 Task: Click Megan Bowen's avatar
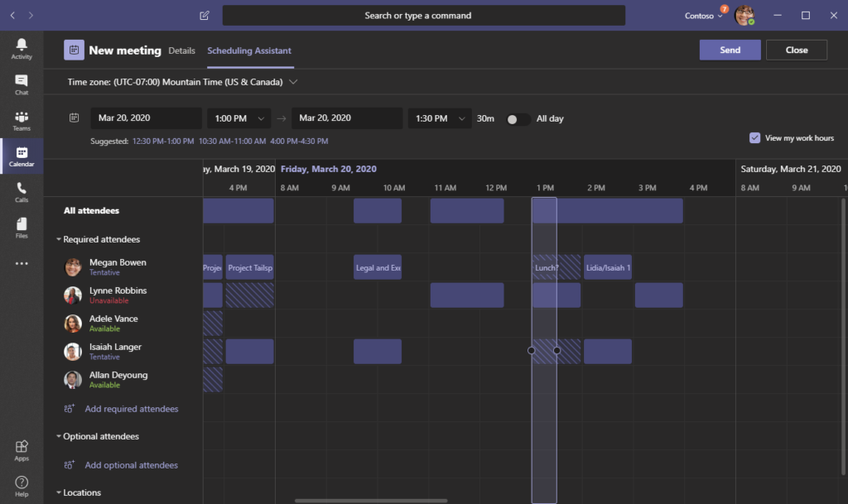coord(73,266)
